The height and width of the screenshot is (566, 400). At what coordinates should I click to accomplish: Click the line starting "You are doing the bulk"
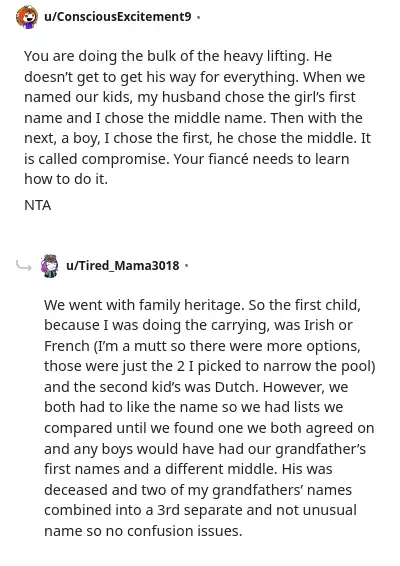click(x=178, y=56)
